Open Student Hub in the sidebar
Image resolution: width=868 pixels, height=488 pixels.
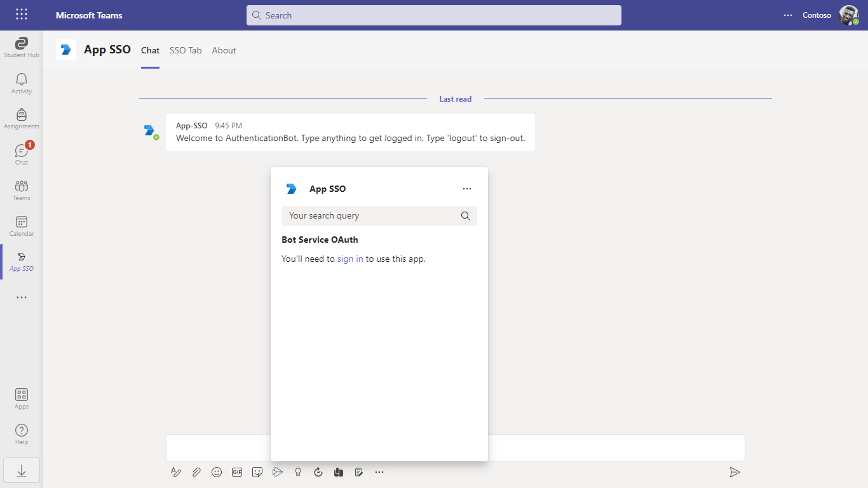point(22,48)
